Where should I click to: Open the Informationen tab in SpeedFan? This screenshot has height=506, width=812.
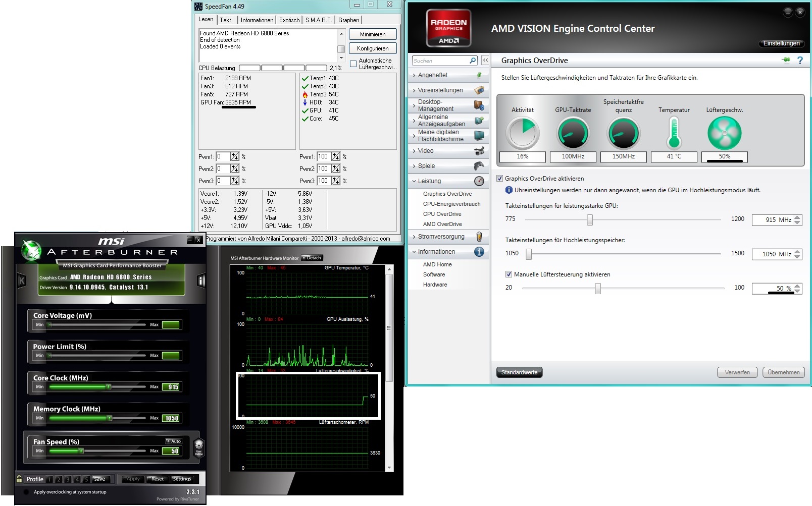pos(257,20)
